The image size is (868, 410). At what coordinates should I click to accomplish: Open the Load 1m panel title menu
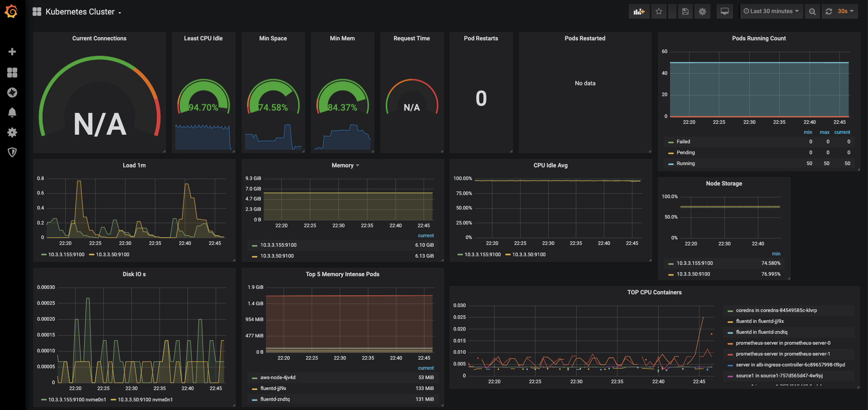tap(134, 166)
